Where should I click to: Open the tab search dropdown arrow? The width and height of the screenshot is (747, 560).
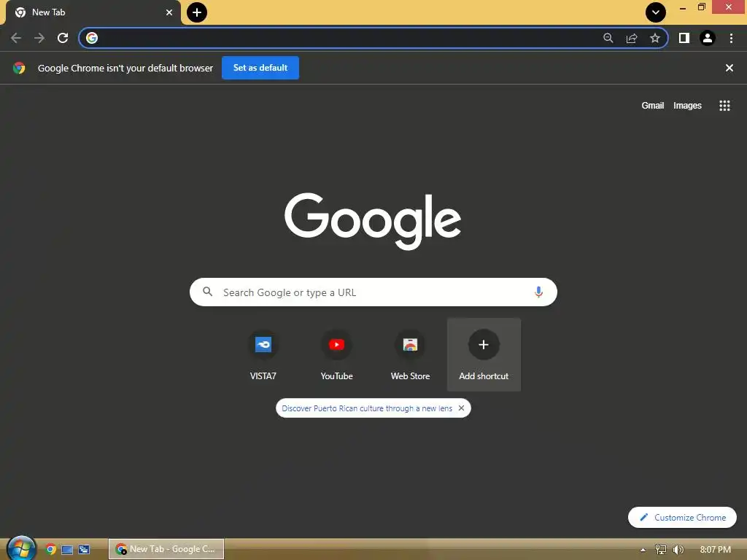point(656,12)
